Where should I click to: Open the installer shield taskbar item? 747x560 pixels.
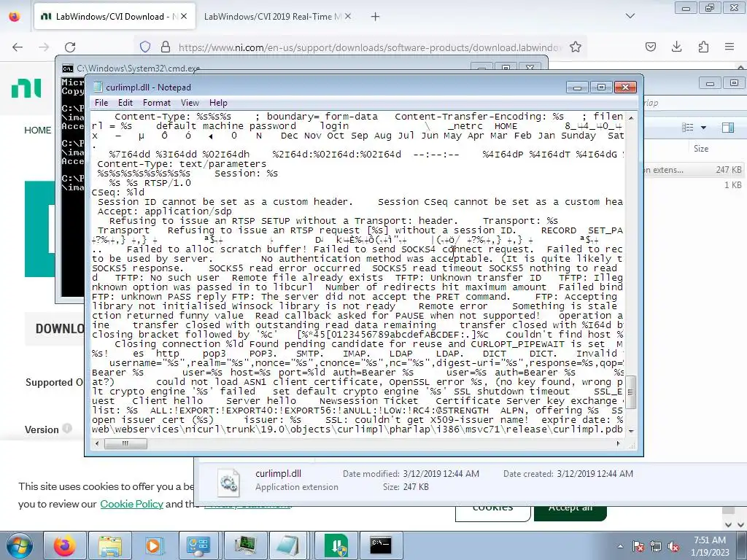(x=336, y=545)
